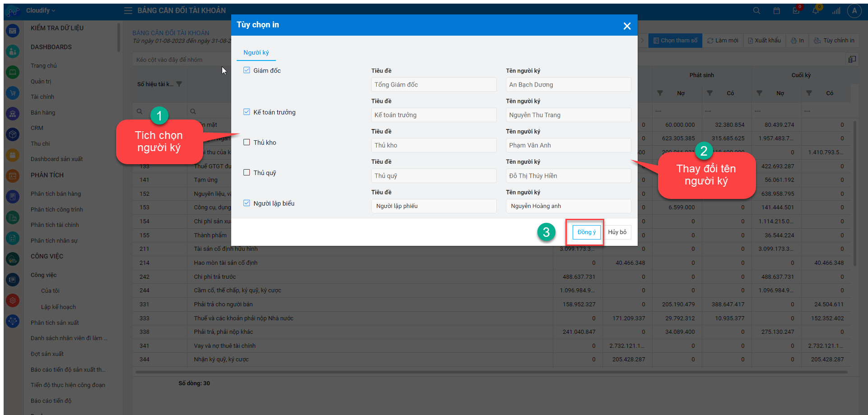Click the In print button
The height and width of the screenshot is (415, 868).
pyautogui.click(x=798, y=40)
